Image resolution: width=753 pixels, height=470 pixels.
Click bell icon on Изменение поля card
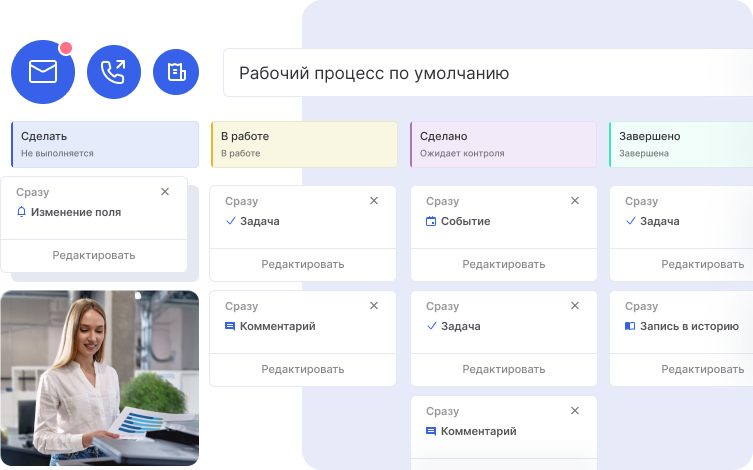22,212
